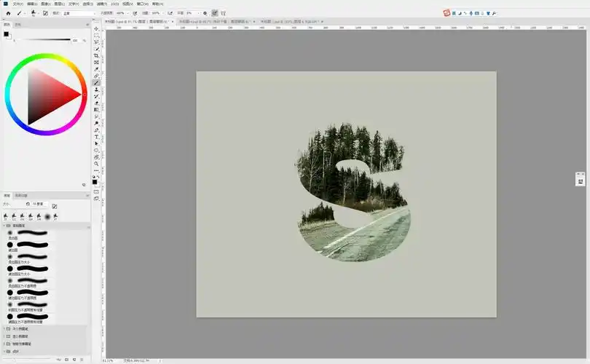Select the Crop tool

click(x=97, y=56)
